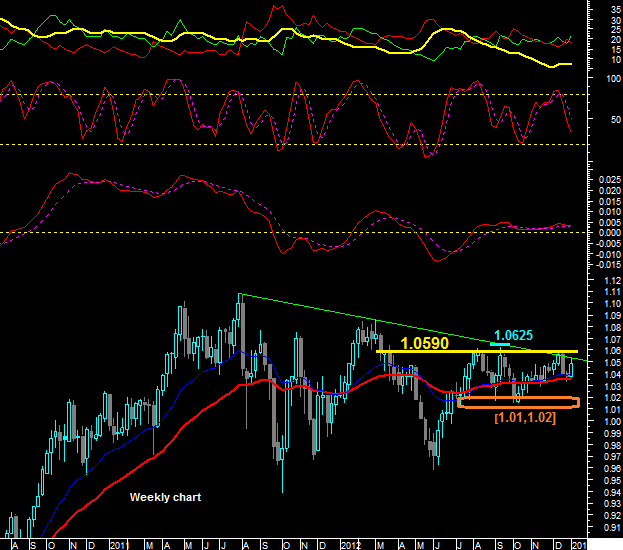
Task: Click the "1.11" price axis value
Action: [x=612, y=292]
